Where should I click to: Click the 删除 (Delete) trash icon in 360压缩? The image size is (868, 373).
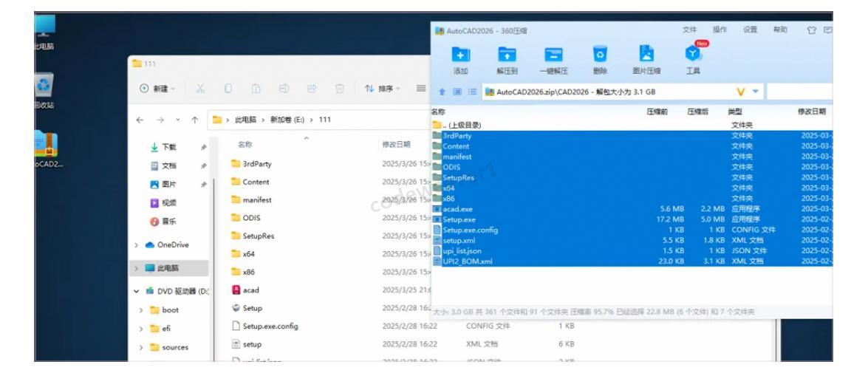coord(600,54)
